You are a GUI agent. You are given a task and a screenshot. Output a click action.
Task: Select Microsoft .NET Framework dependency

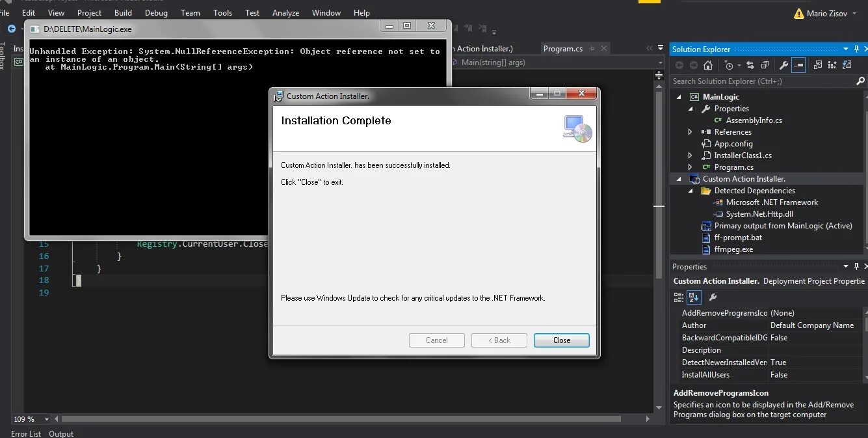pyautogui.click(x=772, y=202)
